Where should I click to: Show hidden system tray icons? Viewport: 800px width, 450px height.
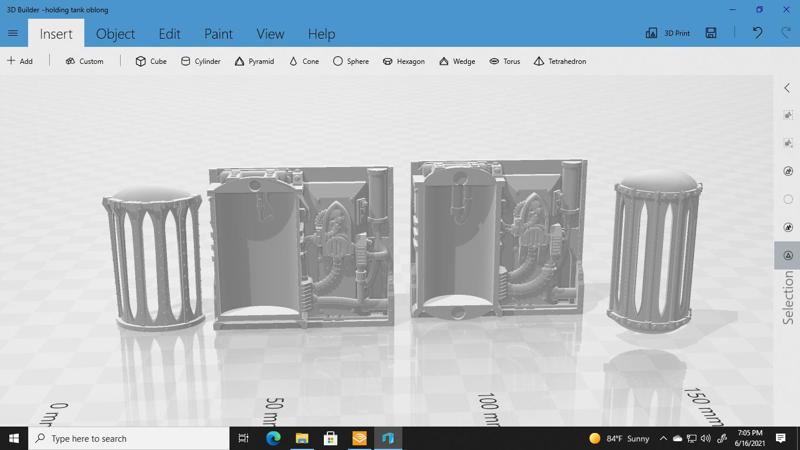click(x=663, y=438)
